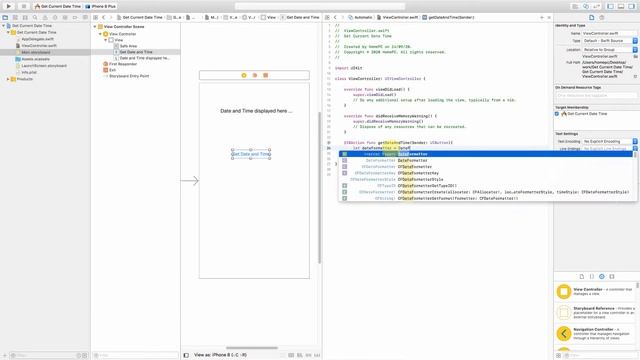This screenshot has height=360, width=640.
Task: Run the project with the Play button
Action: tap(9, 6)
